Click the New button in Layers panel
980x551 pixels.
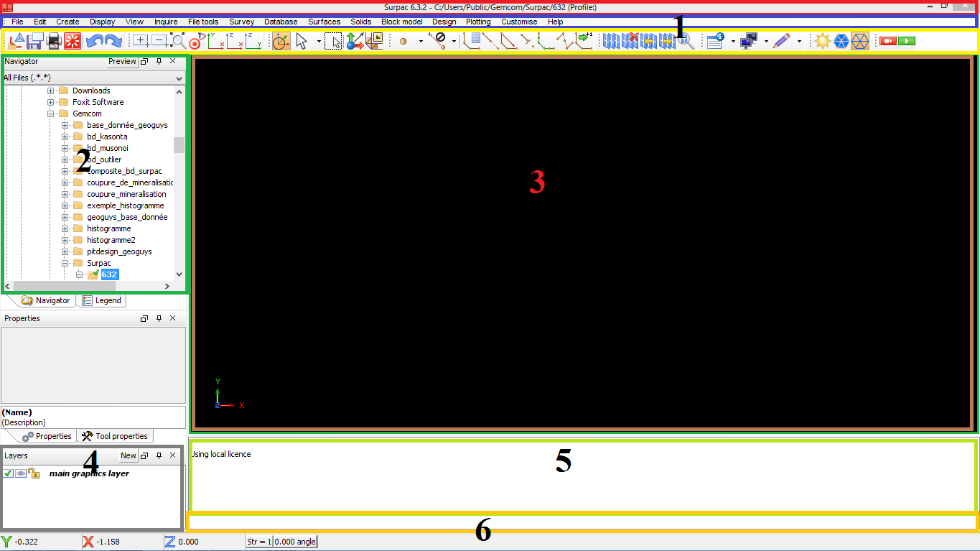point(128,455)
